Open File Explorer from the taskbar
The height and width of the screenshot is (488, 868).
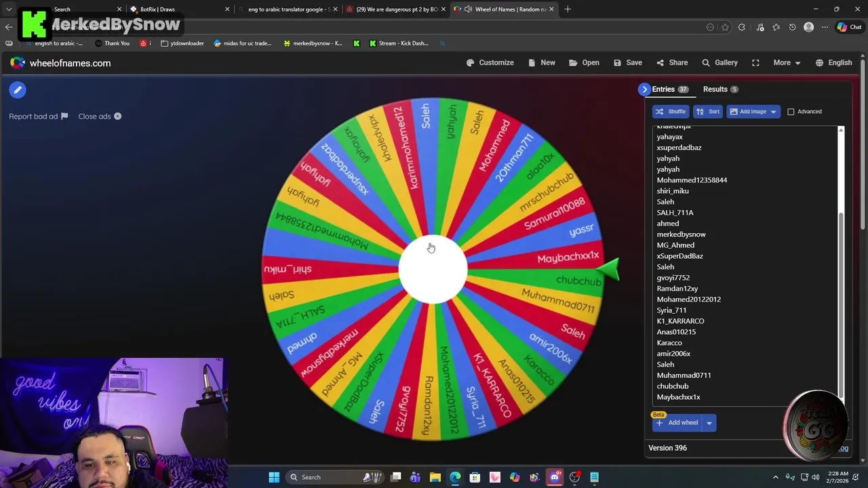tap(435, 477)
